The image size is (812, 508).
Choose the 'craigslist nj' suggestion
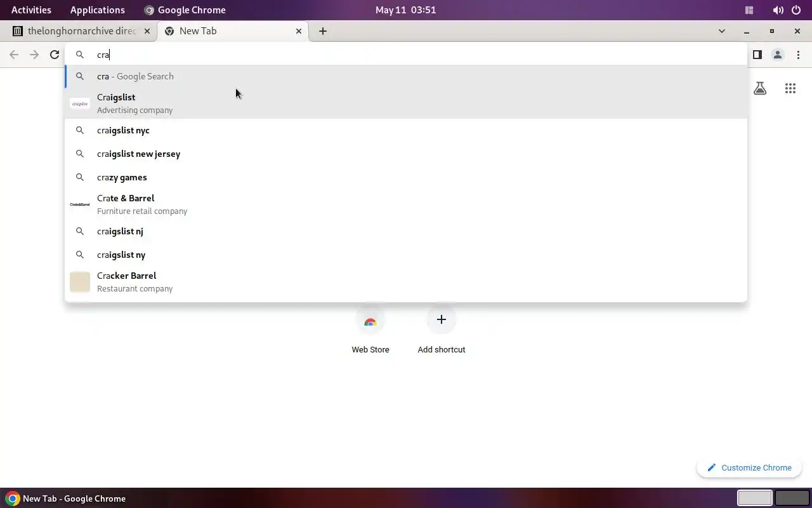click(406, 231)
